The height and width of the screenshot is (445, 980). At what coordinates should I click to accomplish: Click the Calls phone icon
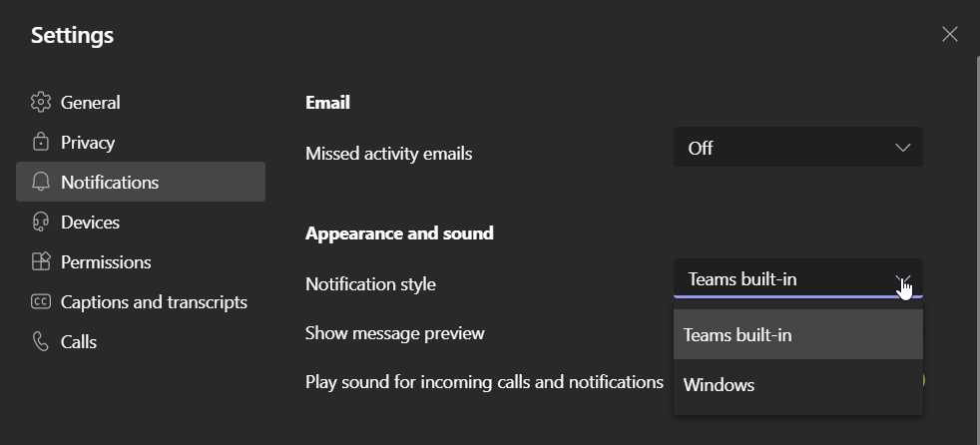click(x=41, y=342)
